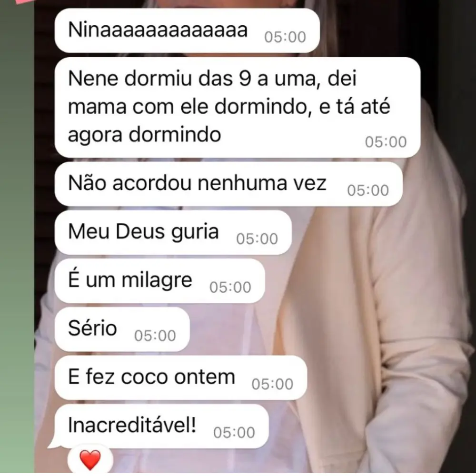The width and height of the screenshot is (476, 476).
Task: Click the 05:00 timestamp on 'Inacreditável!'
Action: 234,433
